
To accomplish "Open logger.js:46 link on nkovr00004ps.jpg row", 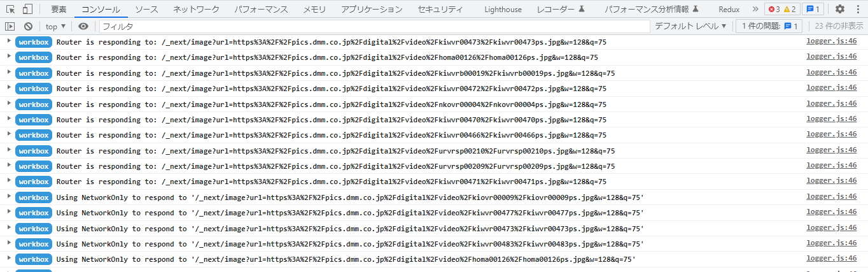I will pyautogui.click(x=831, y=103).
